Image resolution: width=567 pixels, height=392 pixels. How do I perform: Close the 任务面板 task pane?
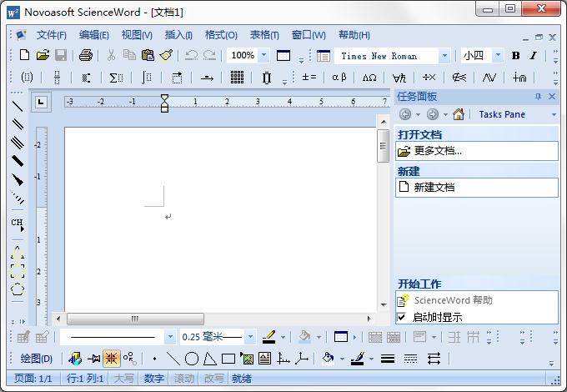[552, 96]
